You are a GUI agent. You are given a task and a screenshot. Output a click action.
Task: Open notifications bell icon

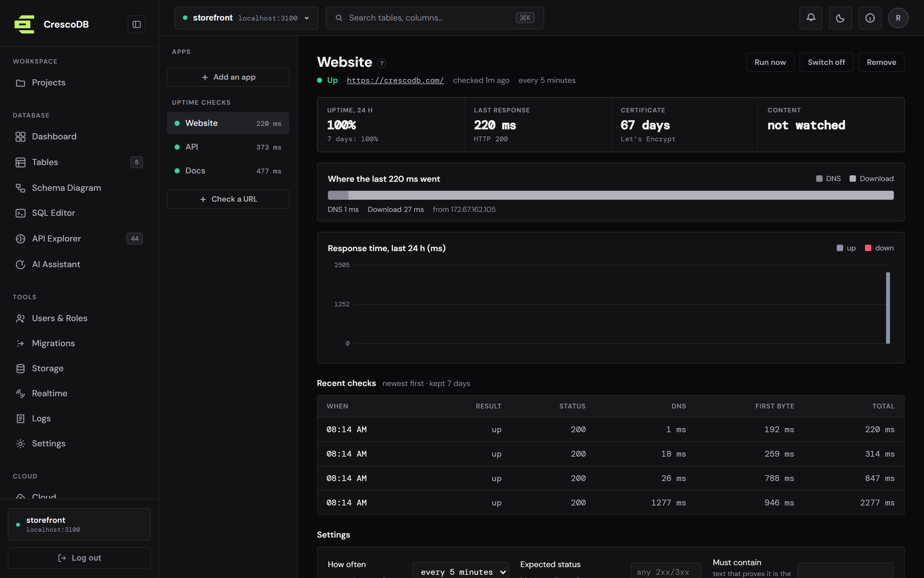click(x=811, y=18)
